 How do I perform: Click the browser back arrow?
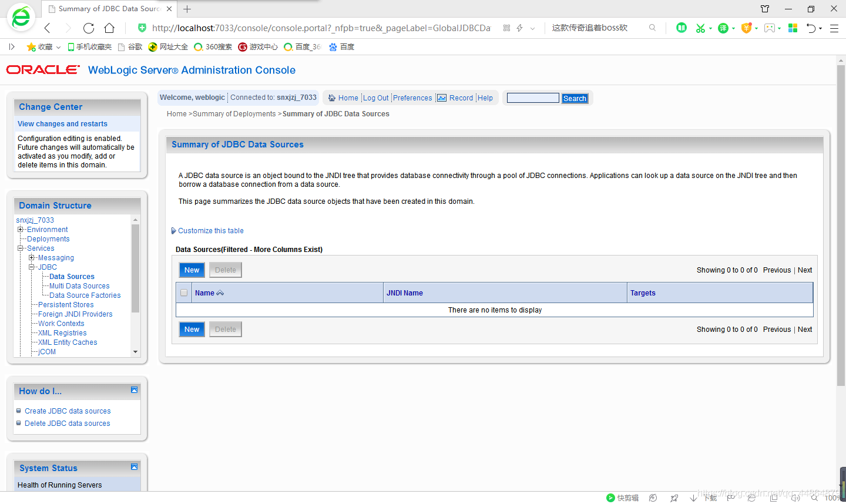coord(48,28)
